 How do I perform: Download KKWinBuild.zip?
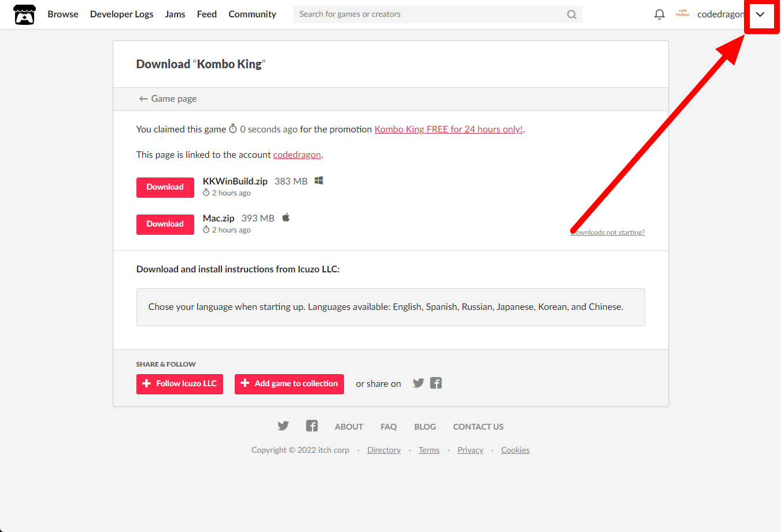[x=165, y=187]
